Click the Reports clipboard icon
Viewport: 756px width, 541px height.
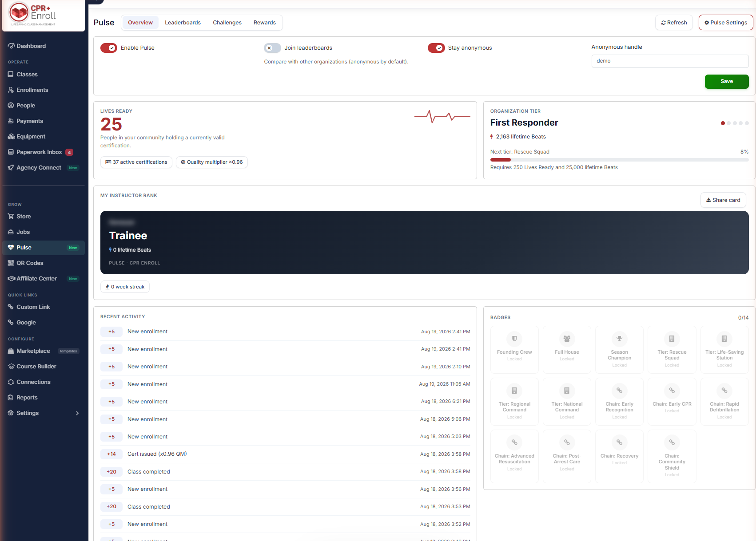(x=11, y=397)
